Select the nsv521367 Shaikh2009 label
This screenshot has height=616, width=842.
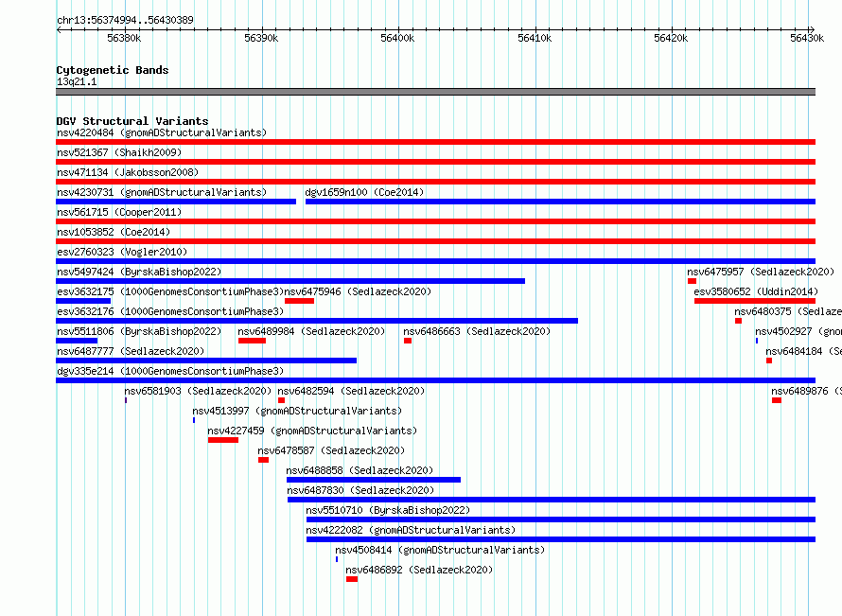(119, 152)
